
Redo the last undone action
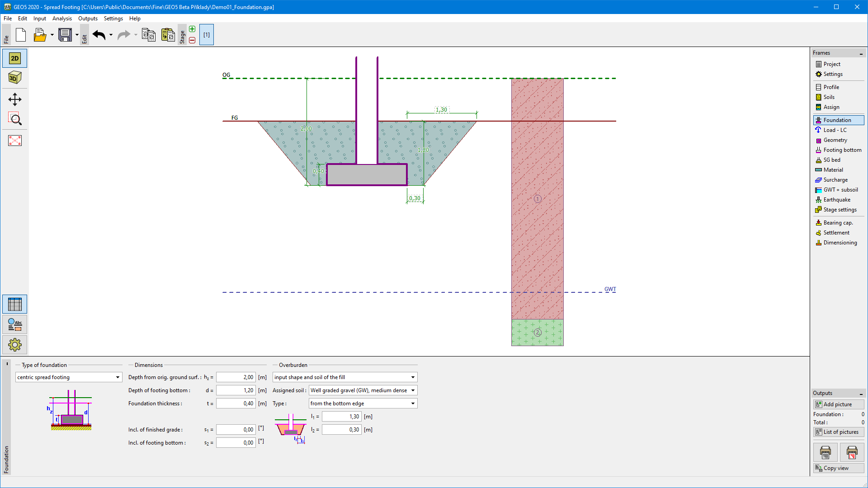point(123,35)
